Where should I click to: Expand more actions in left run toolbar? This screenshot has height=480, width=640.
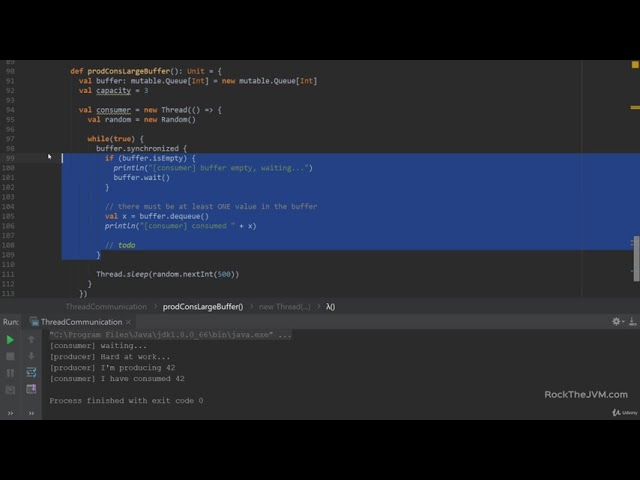10,413
